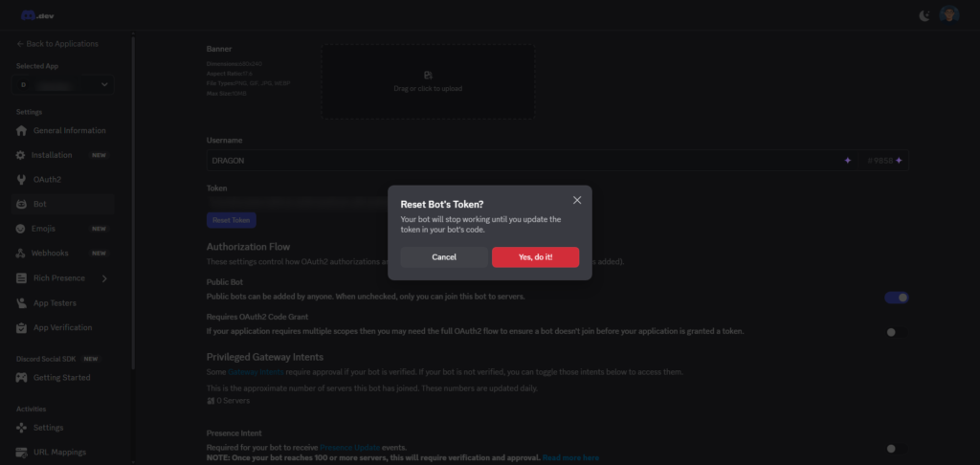The width and height of the screenshot is (980, 465).
Task: Expand the Rich Presence submenu chevron
Action: tap(104, 278)
